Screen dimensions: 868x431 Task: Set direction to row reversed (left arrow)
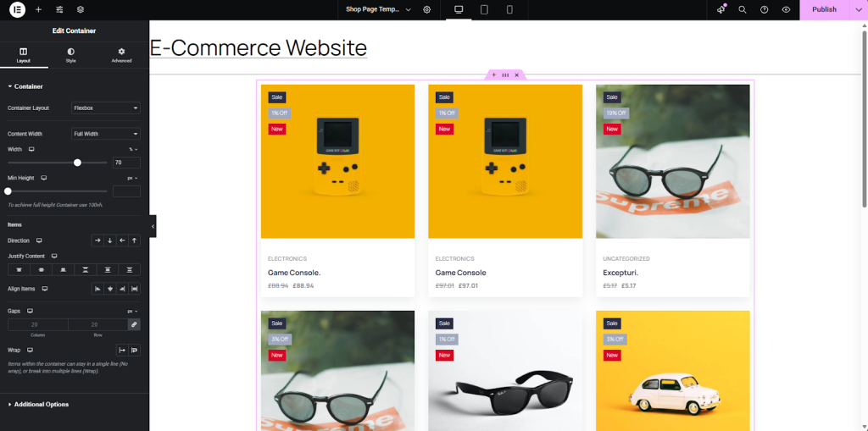tap(122, 240)
